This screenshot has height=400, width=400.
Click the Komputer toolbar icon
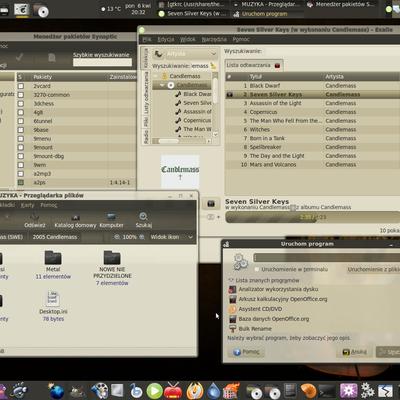[x=111, y=217]
